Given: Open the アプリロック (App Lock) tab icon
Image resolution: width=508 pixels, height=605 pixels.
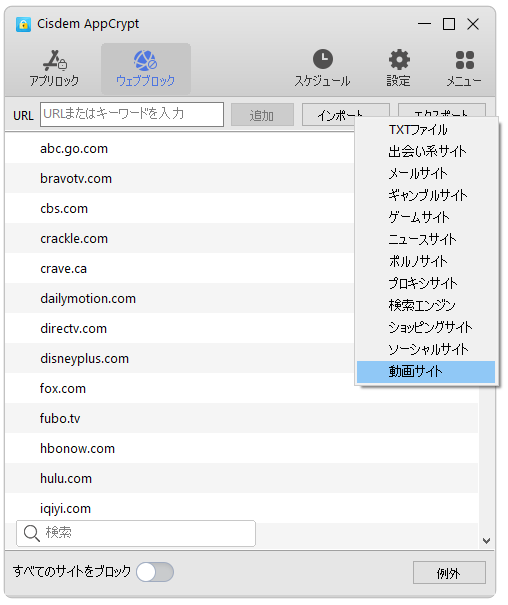Looking at the screenshot, I should pyautogui.click(x=54, y=60).
